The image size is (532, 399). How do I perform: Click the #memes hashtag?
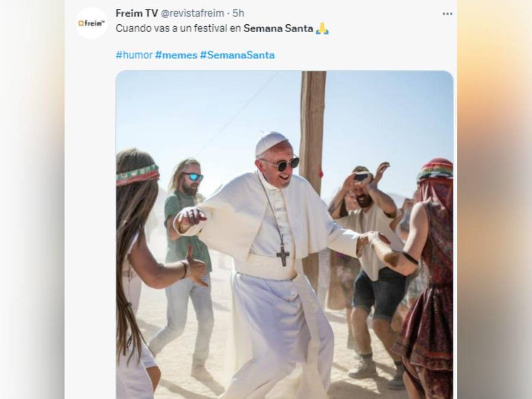pyautogui.click(x=176, y=55)
